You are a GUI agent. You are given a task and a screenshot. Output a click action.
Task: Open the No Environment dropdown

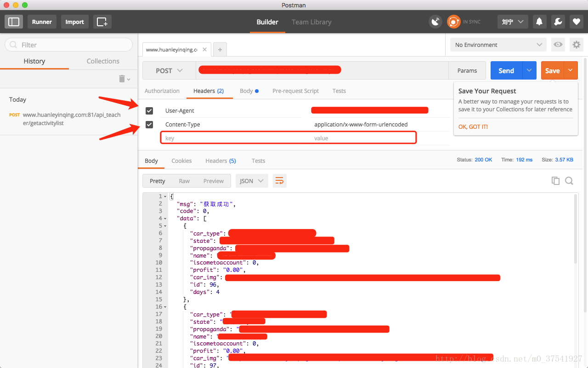tap(498, 45)
